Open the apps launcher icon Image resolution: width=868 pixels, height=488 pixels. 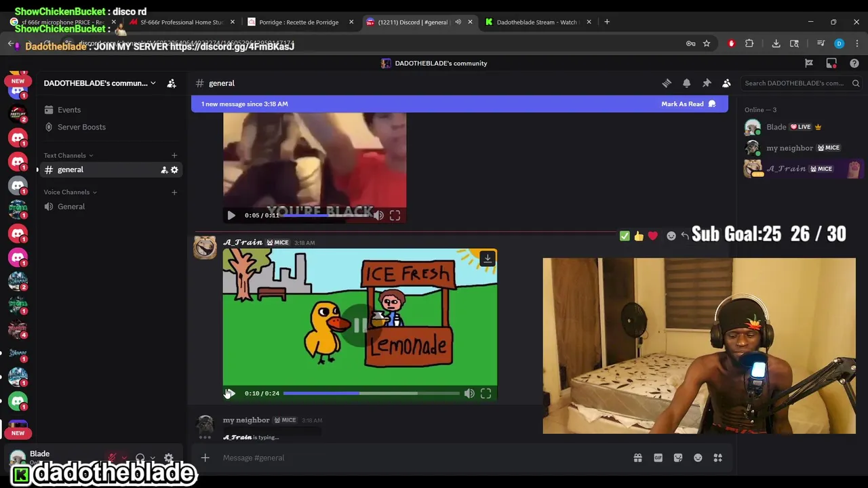pyautogui.click(x=717, y=457)
